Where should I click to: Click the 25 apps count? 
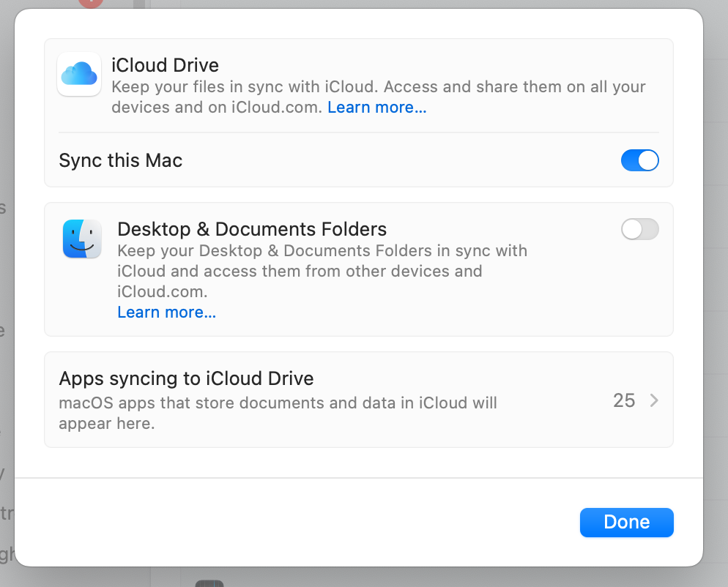tap(624, 400)
